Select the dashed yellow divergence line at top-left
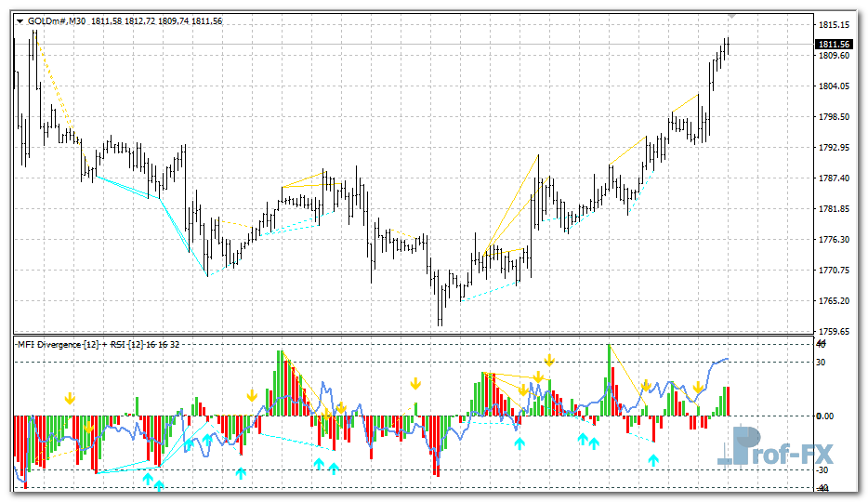The height and width of the screenshot is (502, 868). [53, 84]
